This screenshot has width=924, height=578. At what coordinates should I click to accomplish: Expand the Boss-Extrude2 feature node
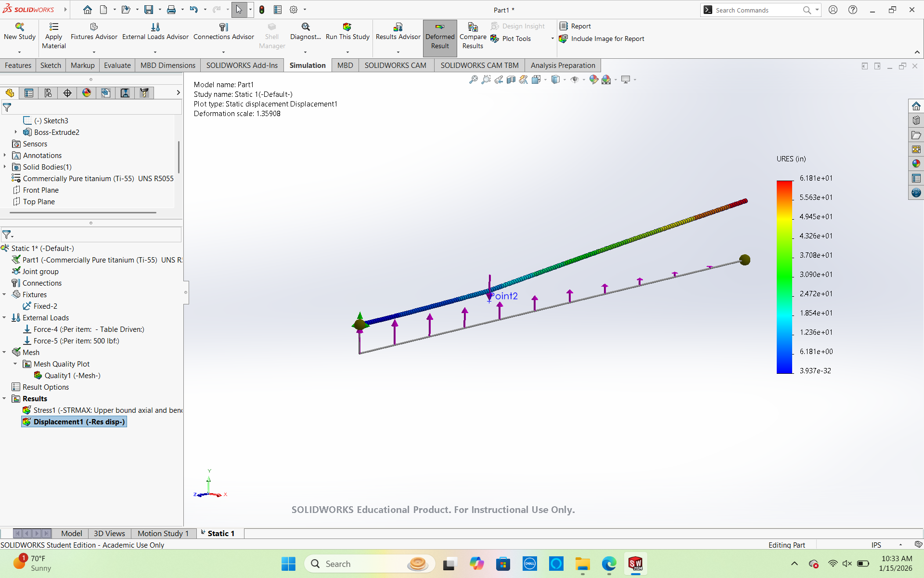pos(16,132)
